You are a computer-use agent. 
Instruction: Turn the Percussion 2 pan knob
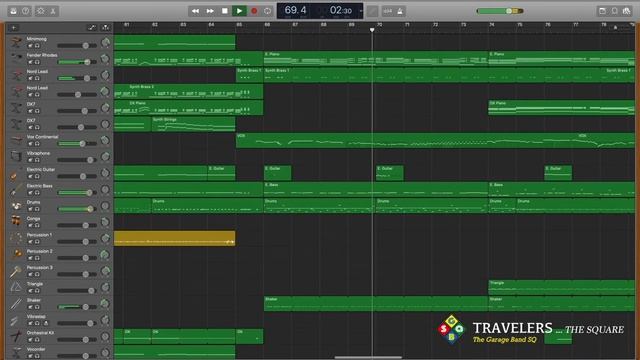click(105, 255)
